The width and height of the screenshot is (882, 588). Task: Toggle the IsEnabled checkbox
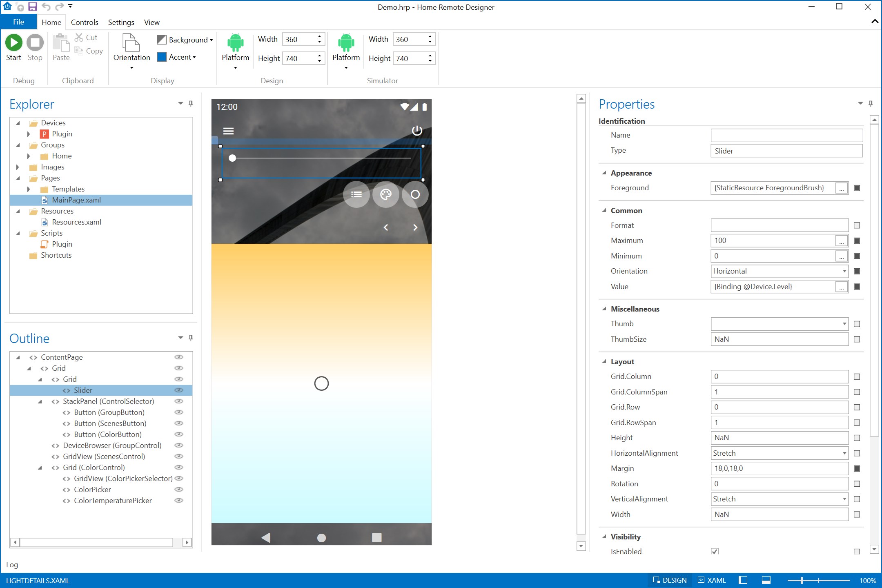[x=714, y=551]
